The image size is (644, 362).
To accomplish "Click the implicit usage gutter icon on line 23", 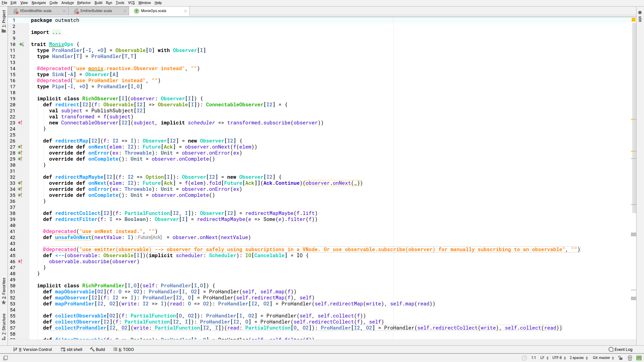I will click(20, 123).
